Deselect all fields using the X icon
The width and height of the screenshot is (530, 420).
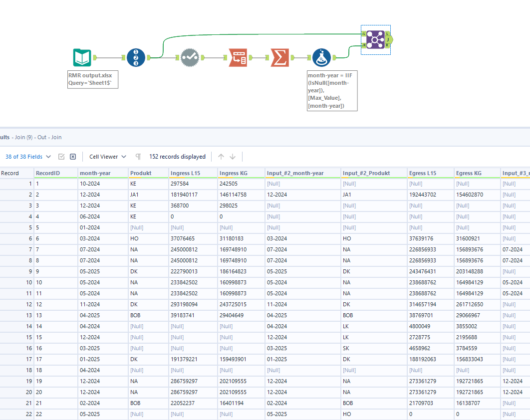[72, 156]
